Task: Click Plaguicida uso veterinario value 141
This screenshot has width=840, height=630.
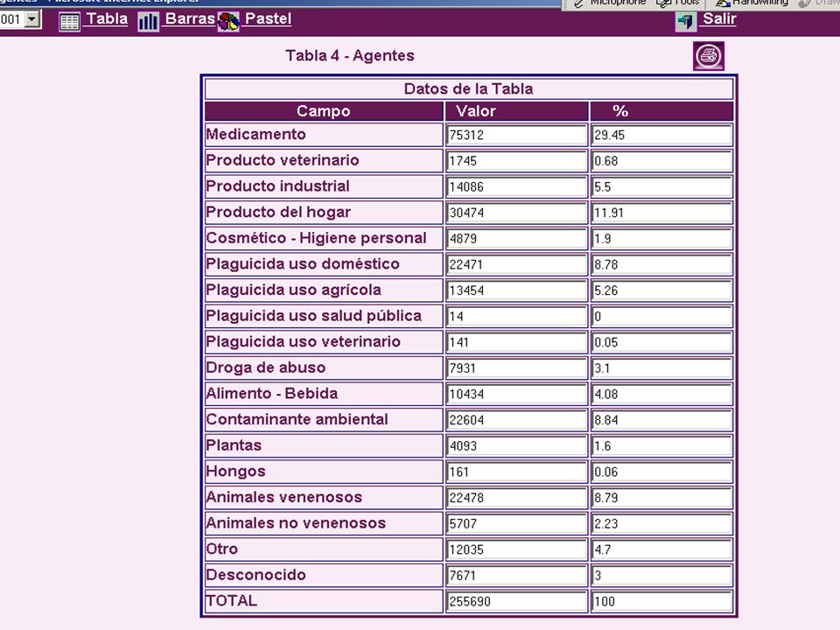Action: pos(516,342)
